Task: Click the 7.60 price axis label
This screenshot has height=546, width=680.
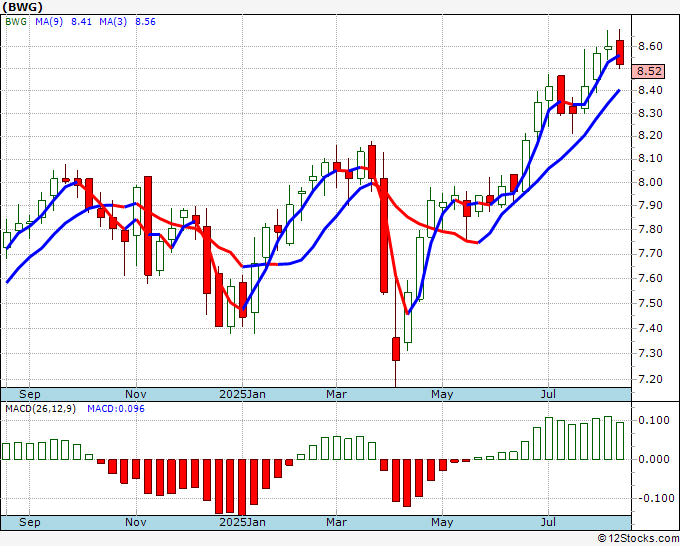Action: 650,278
